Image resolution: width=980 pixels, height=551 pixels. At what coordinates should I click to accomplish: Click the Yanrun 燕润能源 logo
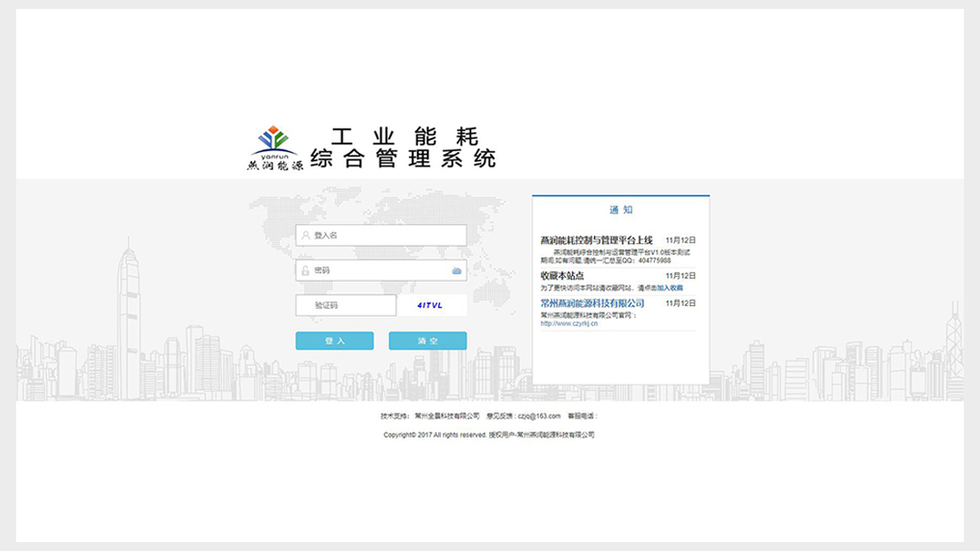(x=274, y=149)
